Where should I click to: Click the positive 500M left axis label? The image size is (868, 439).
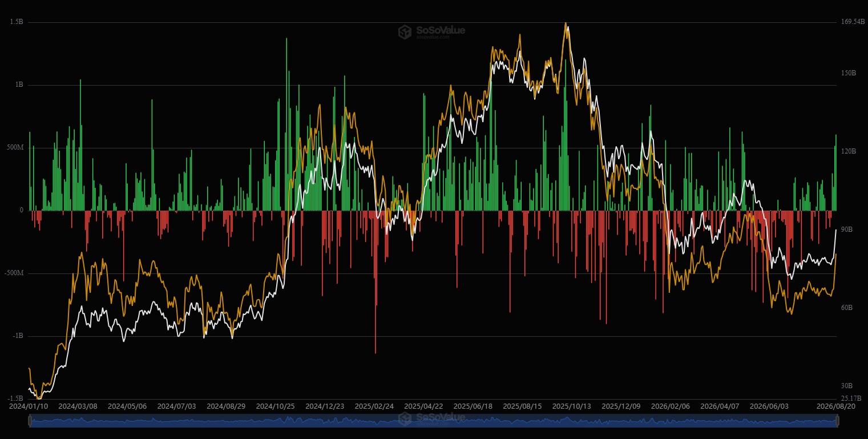coord(14,147)
